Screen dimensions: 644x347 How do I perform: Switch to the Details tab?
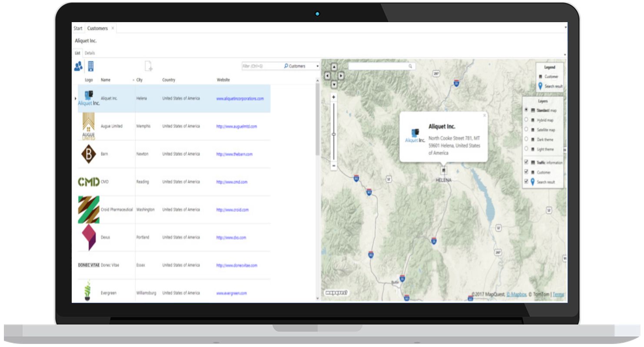90,53
